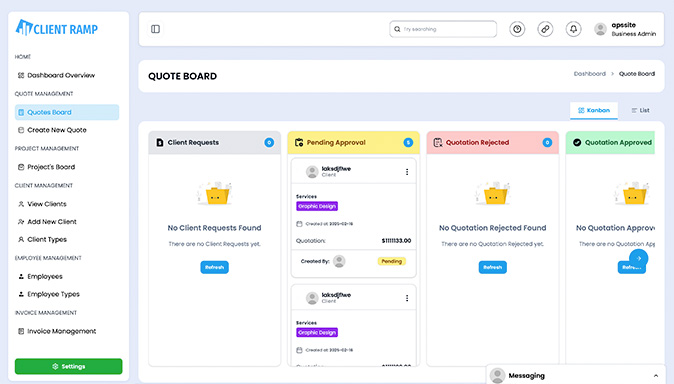Click the Quote Board breadcrumb

[x=637, y=74]
